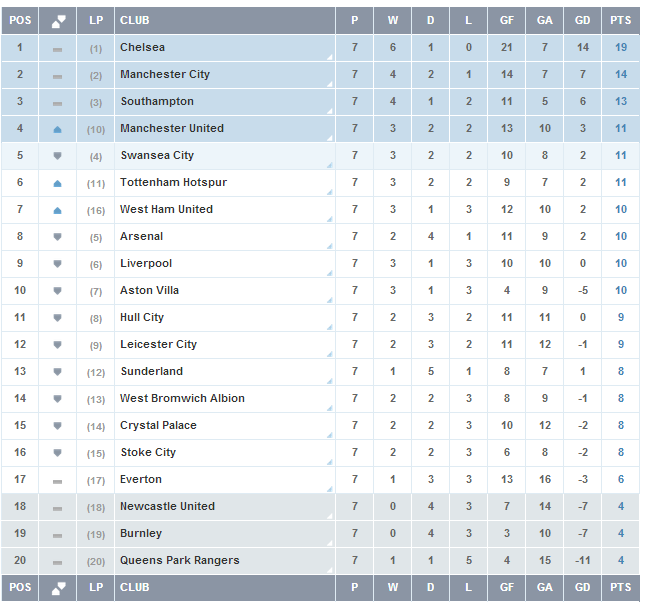657x608 pixels.
Task: Click Chelsea's no-change dash icon
Action: coord(58,50)
